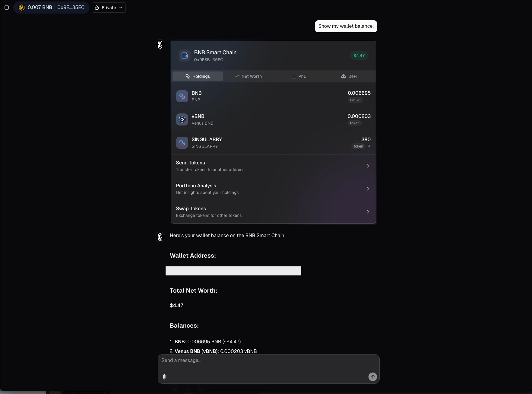
Task: Click the lock icon on Private button
Action: click(97, 8)
